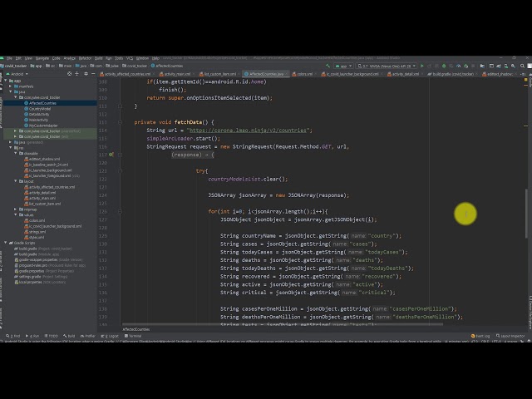
Task: Click the folded (response) lambda region
Action: (193, 155)
